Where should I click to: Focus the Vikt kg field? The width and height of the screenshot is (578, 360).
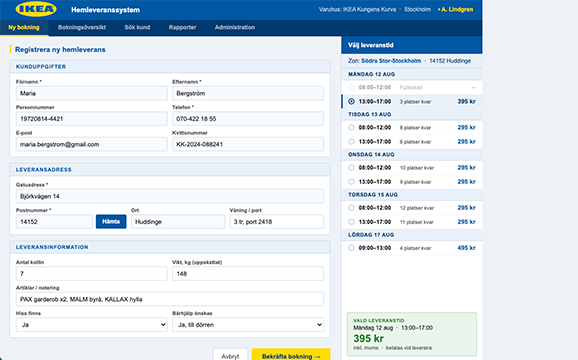(248, 274)
